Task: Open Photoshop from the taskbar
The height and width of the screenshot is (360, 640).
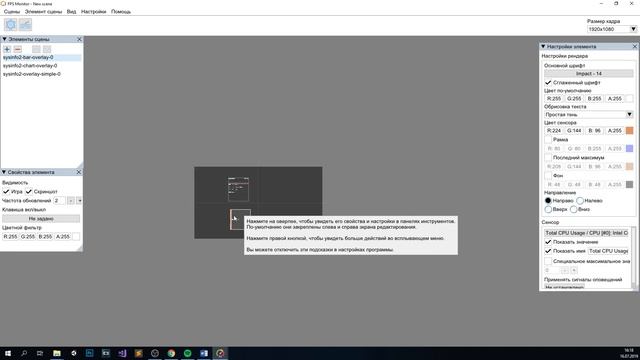Action: pyautogui.click(x=89, y=353)
